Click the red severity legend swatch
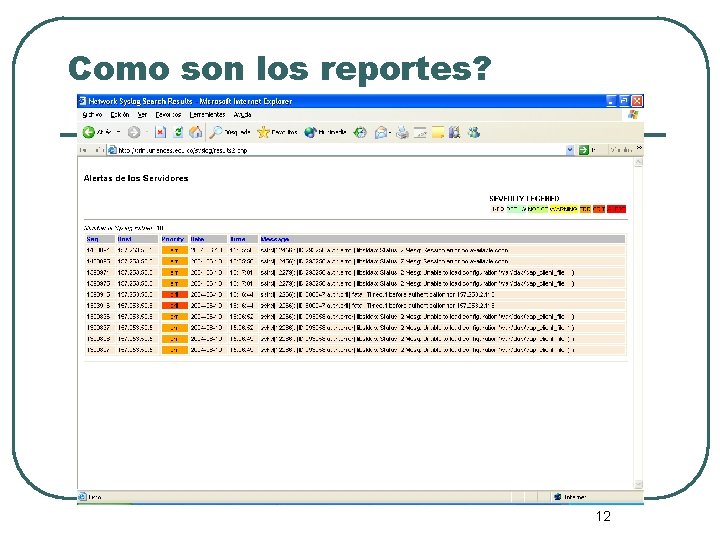This screenshot has width=720, height=540. [x=616, y=209]
